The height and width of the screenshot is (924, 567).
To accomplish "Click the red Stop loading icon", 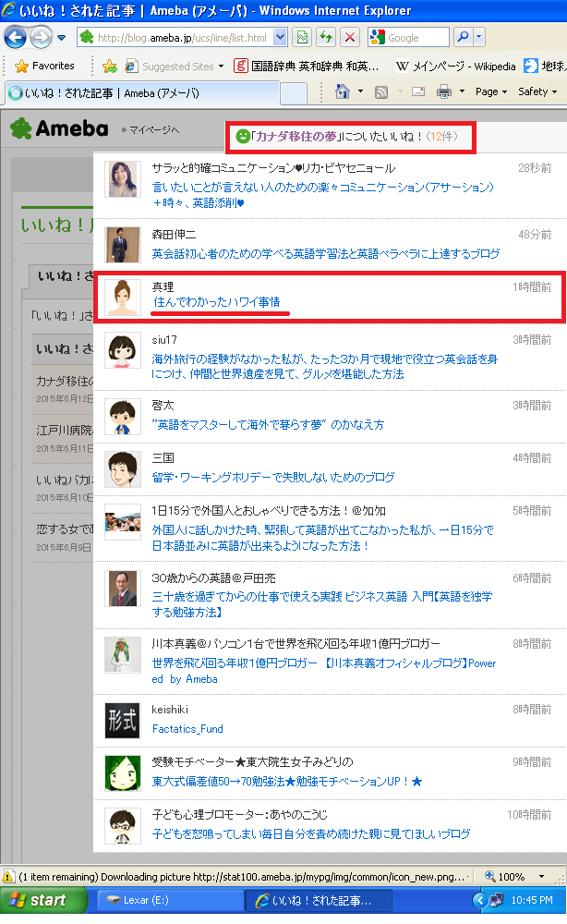I will tap(350, 38).
